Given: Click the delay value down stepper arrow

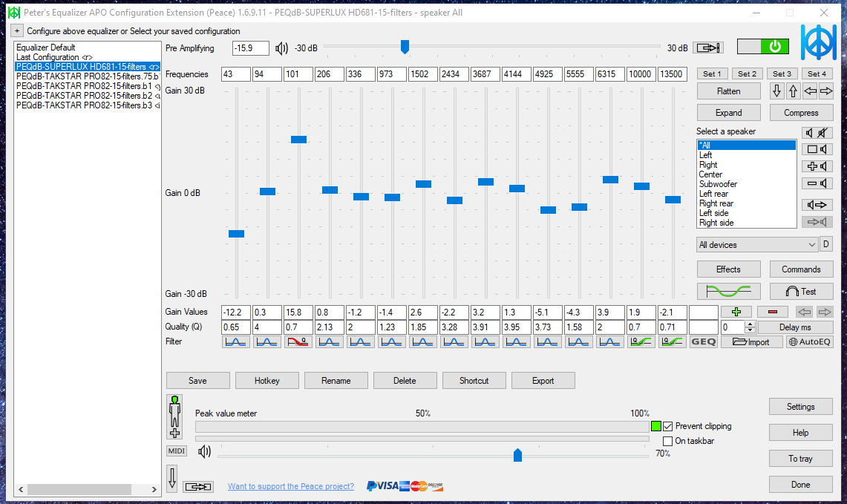Looking at the screenshot, I should [x=750, y=330].
